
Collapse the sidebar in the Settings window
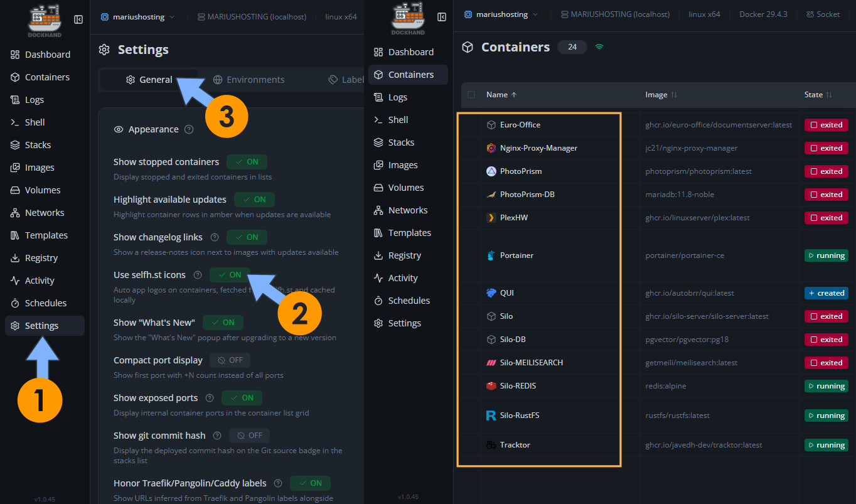click(78, 19)
